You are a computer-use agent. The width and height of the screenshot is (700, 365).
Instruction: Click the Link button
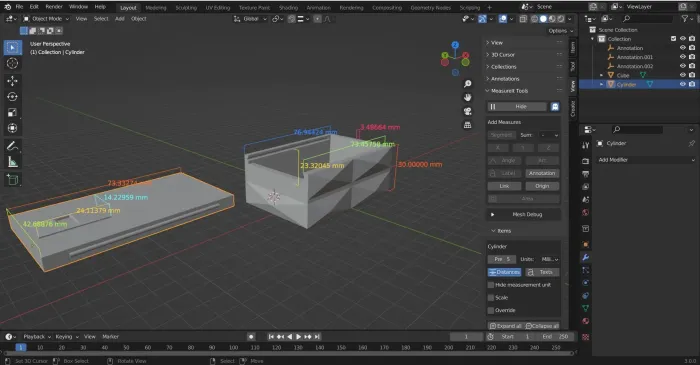coord(504,186)
